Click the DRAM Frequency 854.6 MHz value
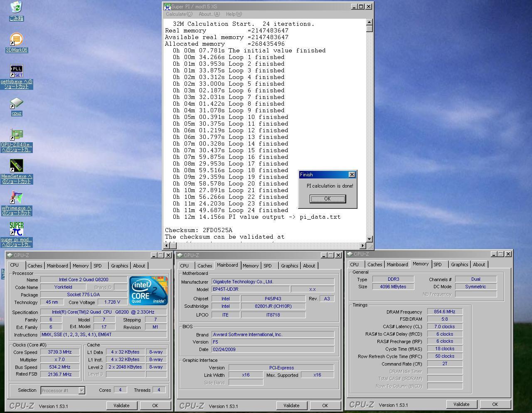The image size is (532, 413). pyautogui.click(x=445, y=312)
